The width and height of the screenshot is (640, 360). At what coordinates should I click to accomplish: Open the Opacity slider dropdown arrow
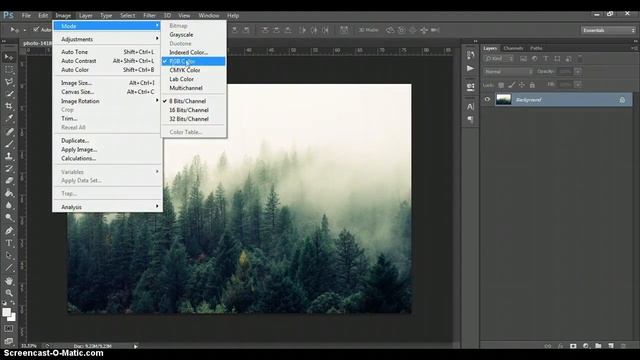pos(578,71)
